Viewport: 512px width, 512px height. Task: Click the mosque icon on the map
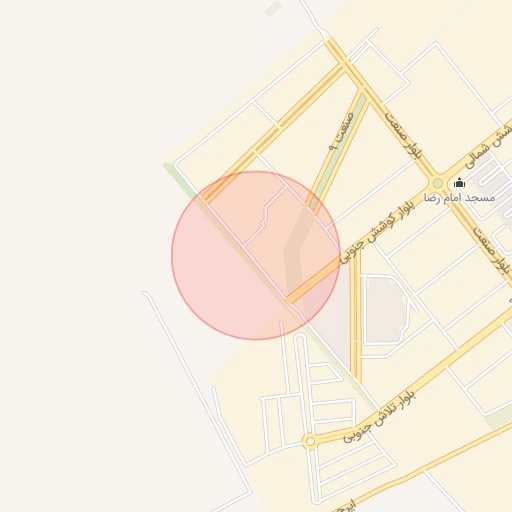[459, 183]
